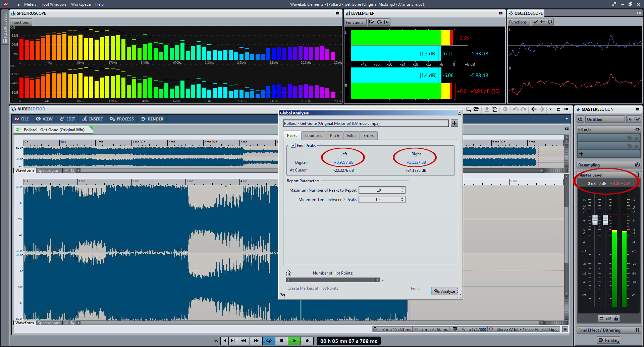Click the Oscilloscope plus-minus zoom icon
The width and height of the screenshot is (644, 347).
point(543,22)
